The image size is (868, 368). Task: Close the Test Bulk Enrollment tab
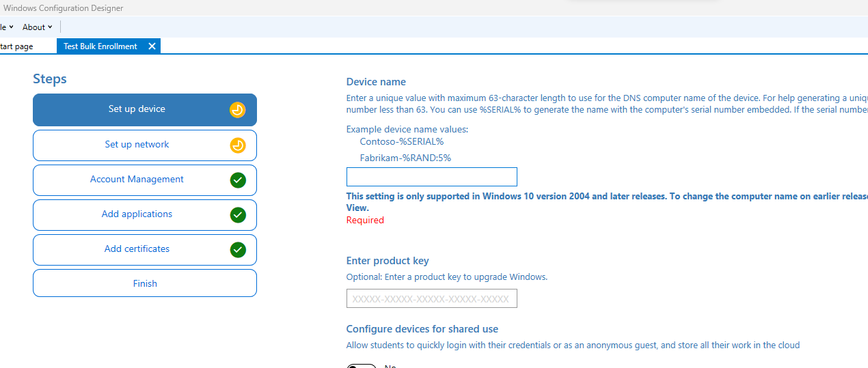click(x=152, y=46)
